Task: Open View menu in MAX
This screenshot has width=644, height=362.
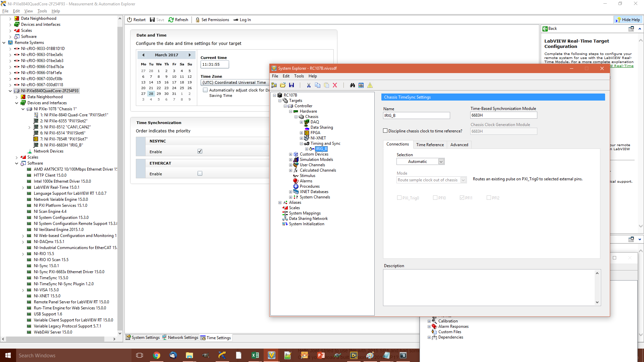Action: coord(29,11)
